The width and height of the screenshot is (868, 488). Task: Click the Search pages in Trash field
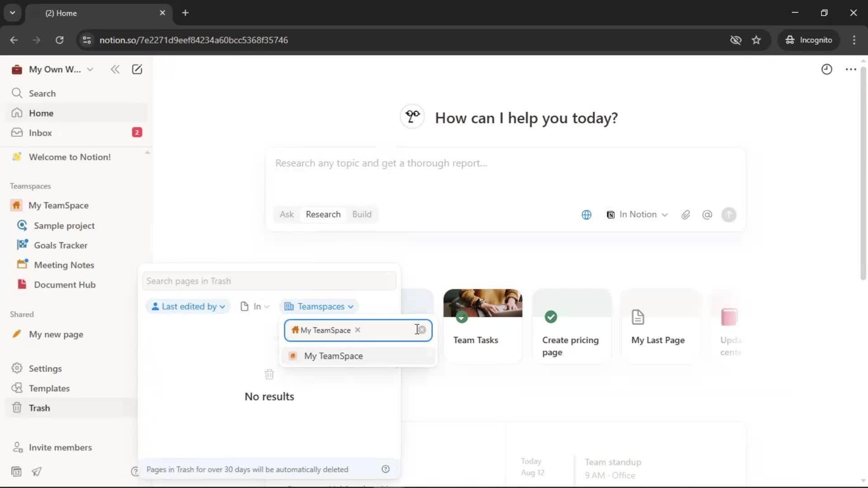tap(269, 281)
